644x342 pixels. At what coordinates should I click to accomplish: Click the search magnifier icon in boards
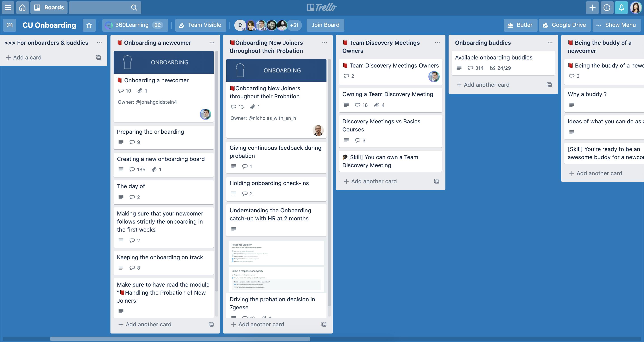(x=133, y=7)
